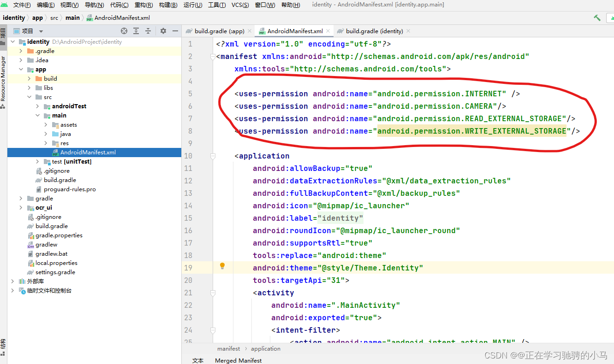Click the Android Studio logo icon

[5, 5]
